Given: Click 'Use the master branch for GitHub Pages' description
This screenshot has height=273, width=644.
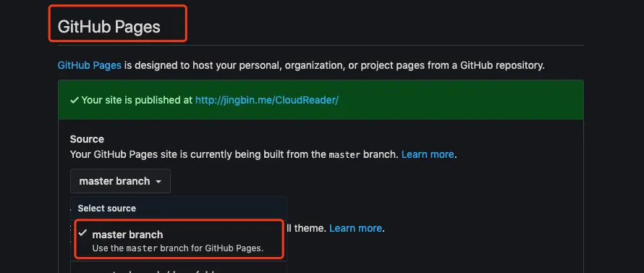Looking at the screenshot, I should pyautogui.click(x=177, y=248).
